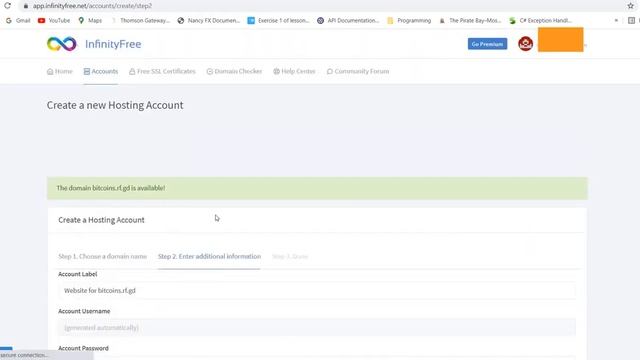Open the browser side panel icon
This screenshot has width=640, height=360.
(x=631, y=20)
